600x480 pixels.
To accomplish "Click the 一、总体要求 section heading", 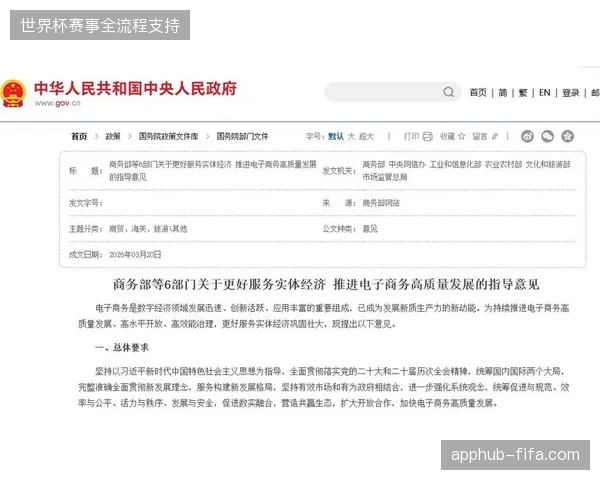I will point(122,348).
